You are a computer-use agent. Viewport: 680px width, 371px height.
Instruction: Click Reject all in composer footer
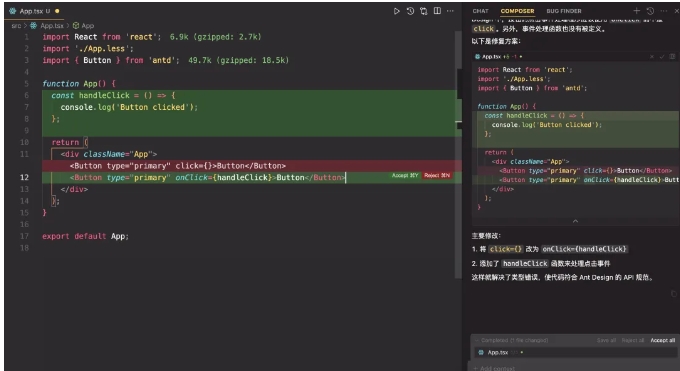(x=633, y=340)
